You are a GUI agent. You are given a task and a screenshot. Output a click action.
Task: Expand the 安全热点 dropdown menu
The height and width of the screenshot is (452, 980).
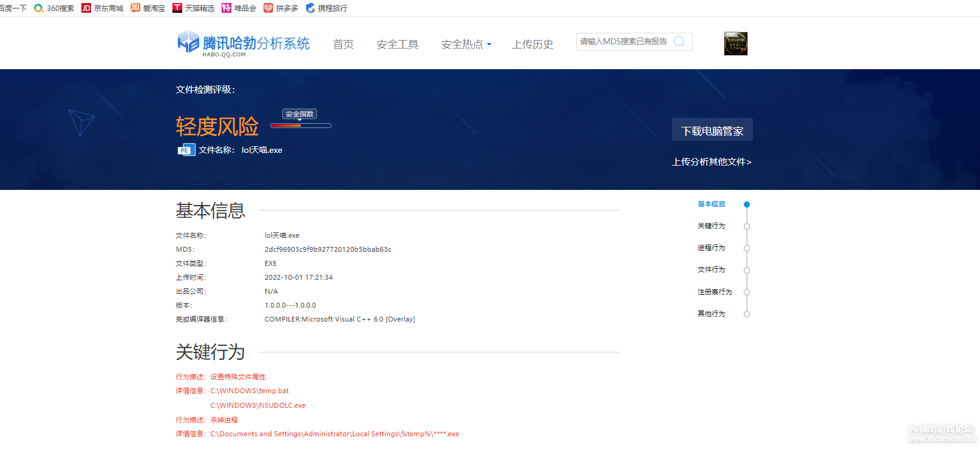(466, 44)
